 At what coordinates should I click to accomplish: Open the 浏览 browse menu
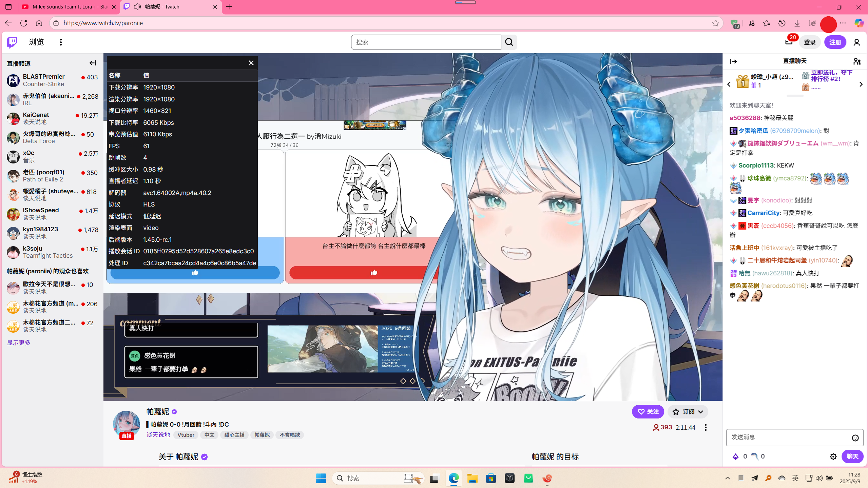(36, 42)
